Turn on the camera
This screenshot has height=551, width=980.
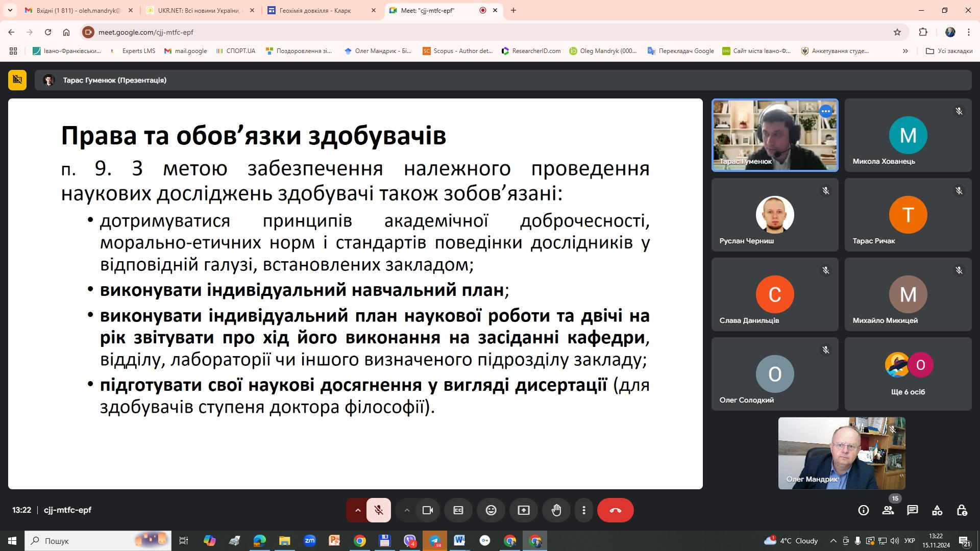point(428,510)
